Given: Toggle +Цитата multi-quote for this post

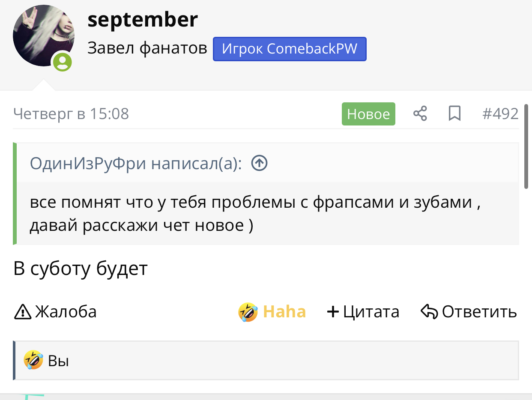Looking at the screenshot, I should click(363, 312).
